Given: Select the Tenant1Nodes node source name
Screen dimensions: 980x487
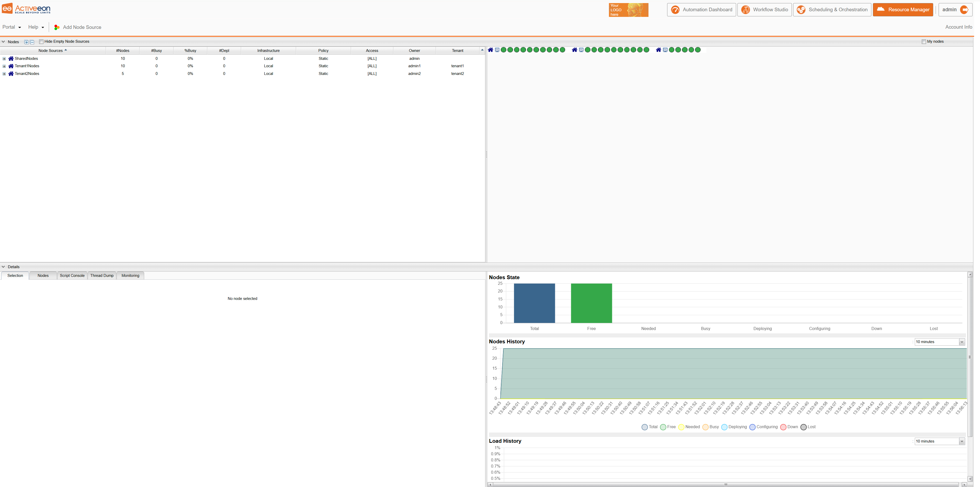Looking at the screenshot, I should pyautogui.click(x=27, y=66).
